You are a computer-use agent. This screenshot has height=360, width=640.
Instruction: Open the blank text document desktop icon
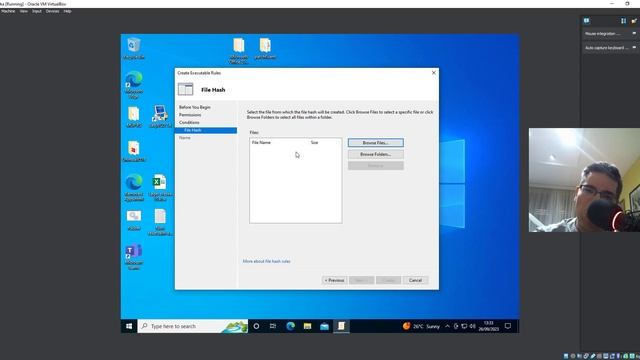point(160,222)
